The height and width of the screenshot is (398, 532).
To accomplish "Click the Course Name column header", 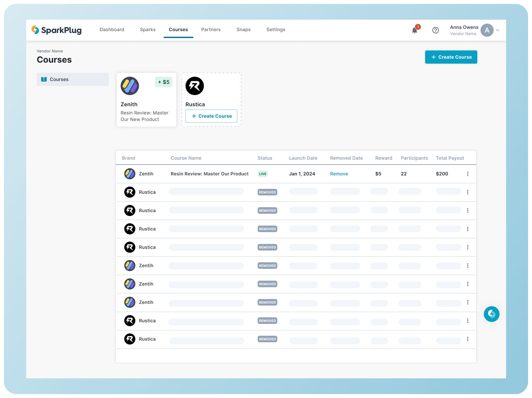I will [186, 158].
